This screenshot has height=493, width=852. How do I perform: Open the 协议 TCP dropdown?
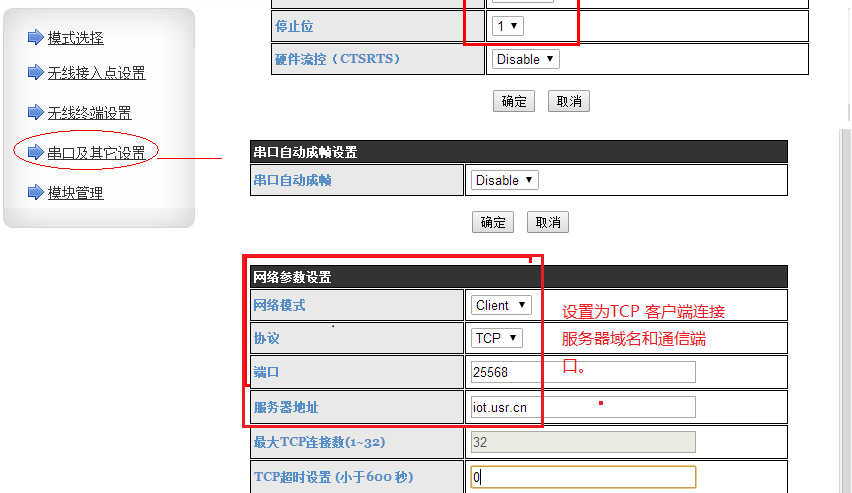(x=496, y=338)
